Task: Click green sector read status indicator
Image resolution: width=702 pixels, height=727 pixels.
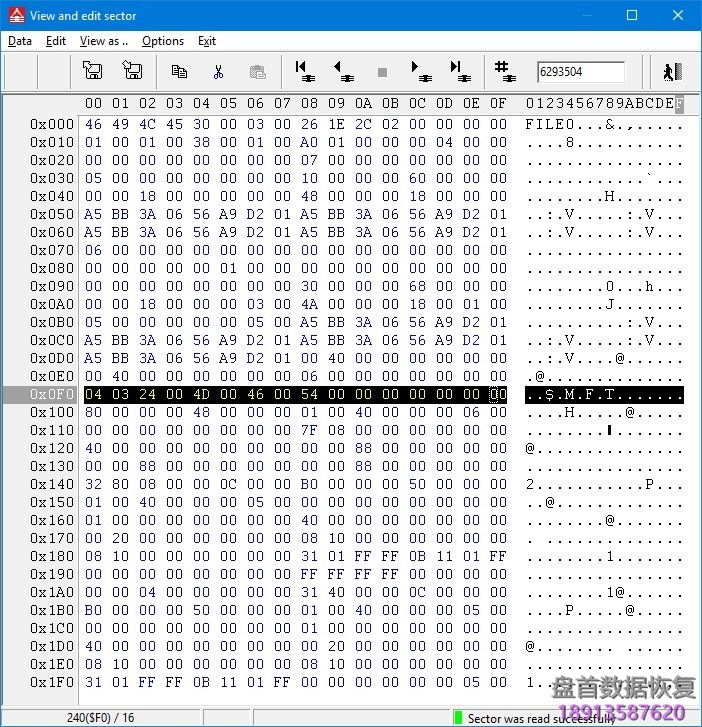Action: coord(458,718)
